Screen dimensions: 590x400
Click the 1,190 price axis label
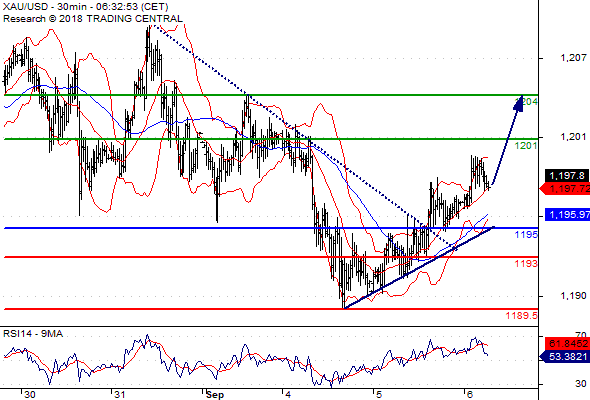click(573, 296)
